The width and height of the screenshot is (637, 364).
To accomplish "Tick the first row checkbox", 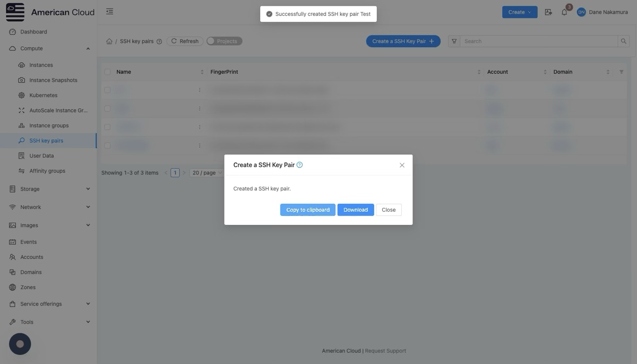I will tap(108, 90).
